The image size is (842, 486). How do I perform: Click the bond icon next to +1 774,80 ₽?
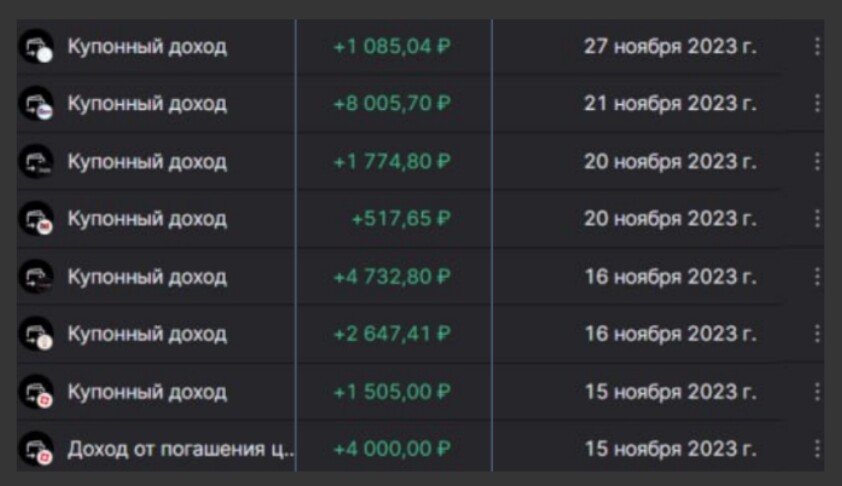36,162
